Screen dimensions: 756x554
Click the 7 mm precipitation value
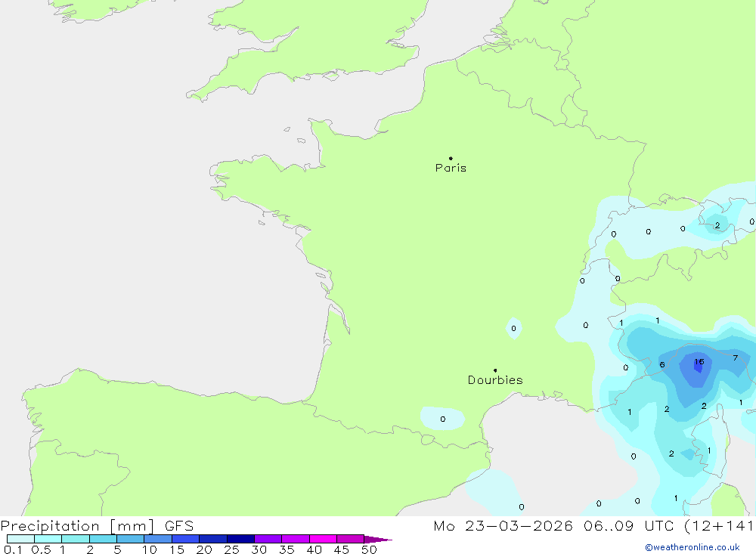736,357
